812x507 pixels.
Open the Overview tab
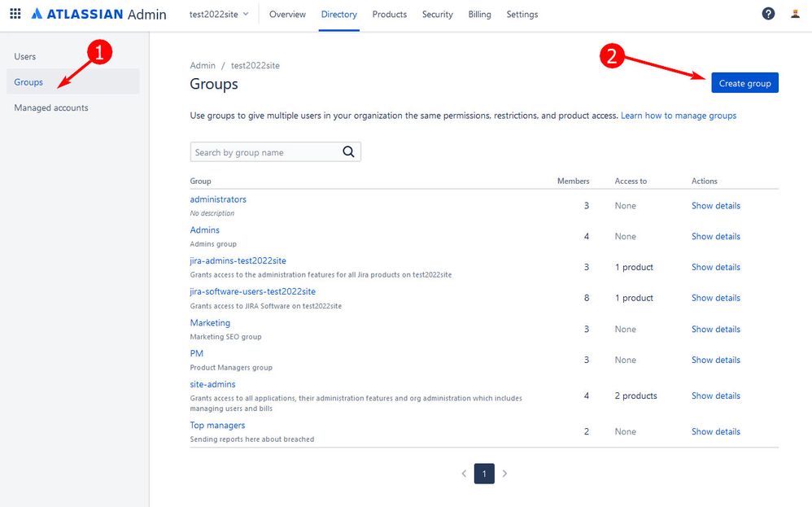pos(287,15)
